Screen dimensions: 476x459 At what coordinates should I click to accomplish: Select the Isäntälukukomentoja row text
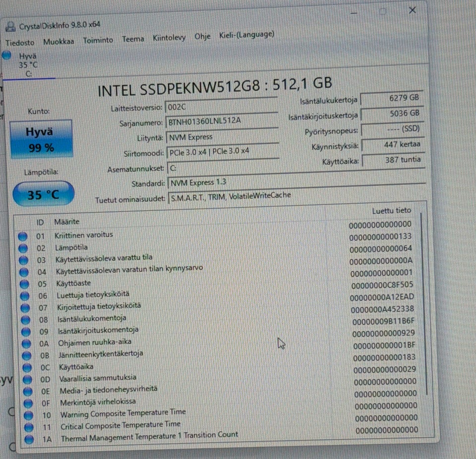click(x=92, y=319)
